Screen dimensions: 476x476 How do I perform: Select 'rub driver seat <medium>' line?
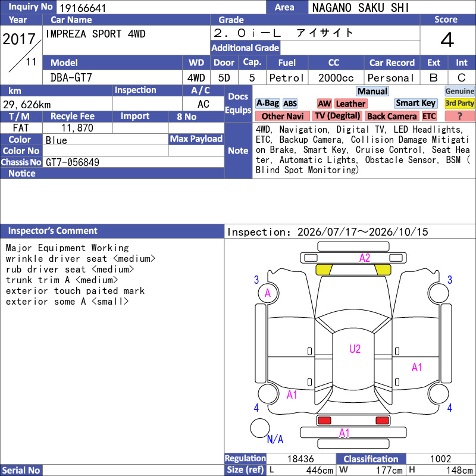[x=70, y=270]
